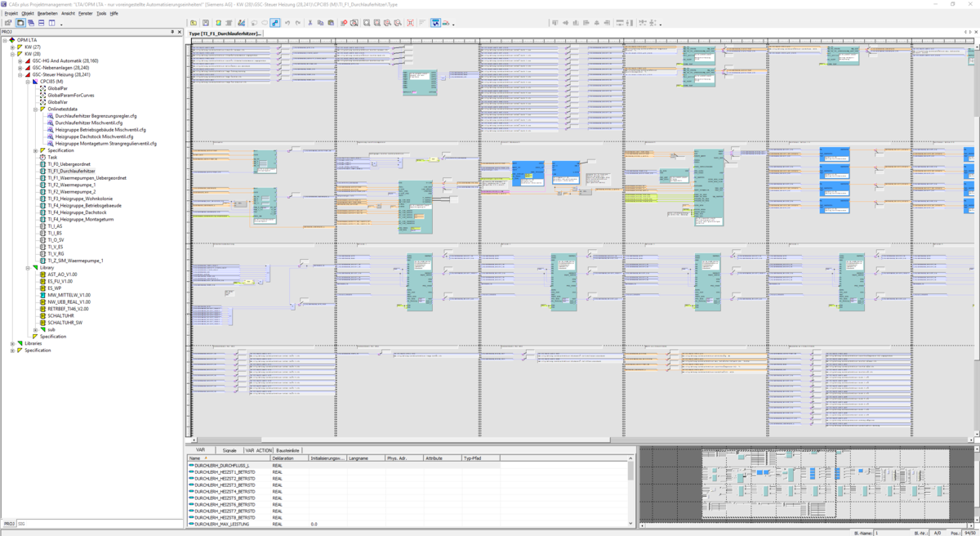Screen dimensions: 980x536
Task: Select the GlobalVar icon entry in the tree
Action: pyautogui.click(x=42, y=102)
